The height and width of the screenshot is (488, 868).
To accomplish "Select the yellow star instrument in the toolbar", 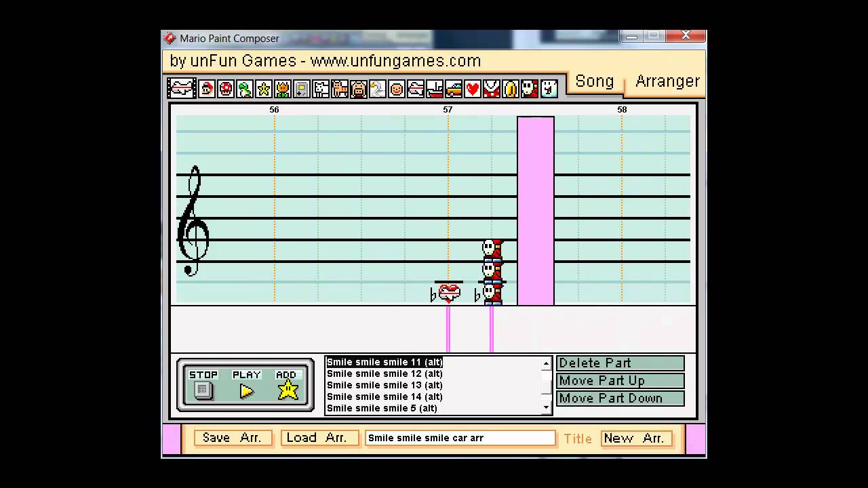I will [264, 89].
